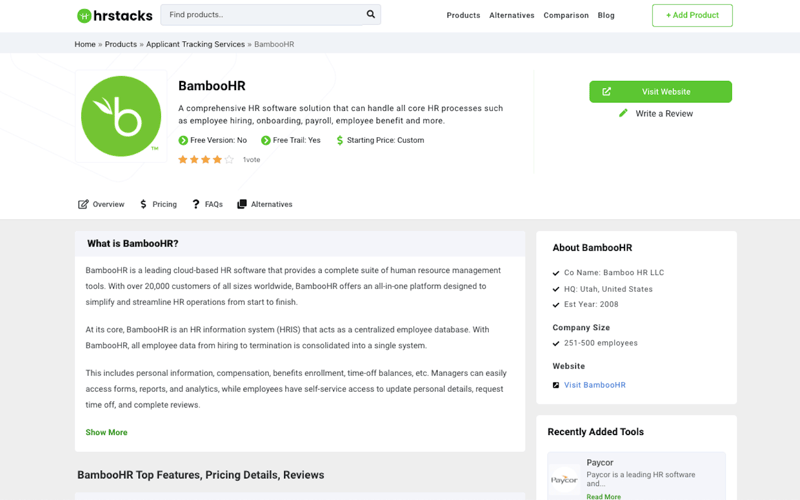
Task: Click the search magnifier icon
Action: coord(371,15)
